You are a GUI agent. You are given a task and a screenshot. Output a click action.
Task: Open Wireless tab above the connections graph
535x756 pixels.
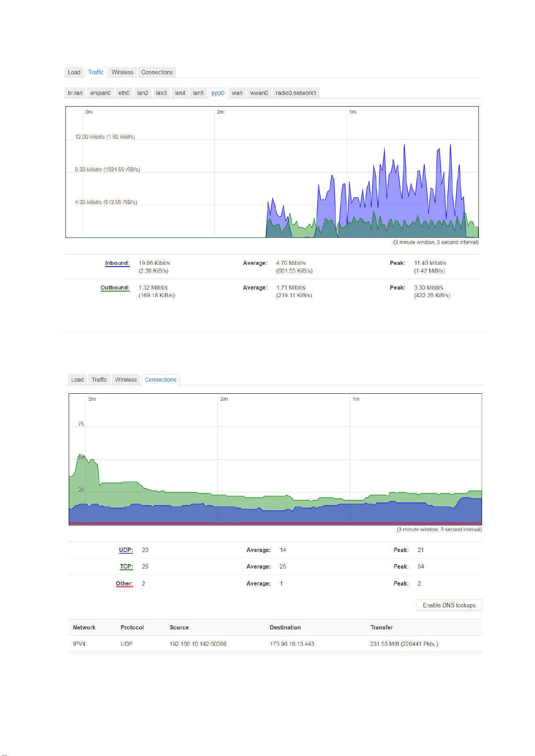coord(126,380)
